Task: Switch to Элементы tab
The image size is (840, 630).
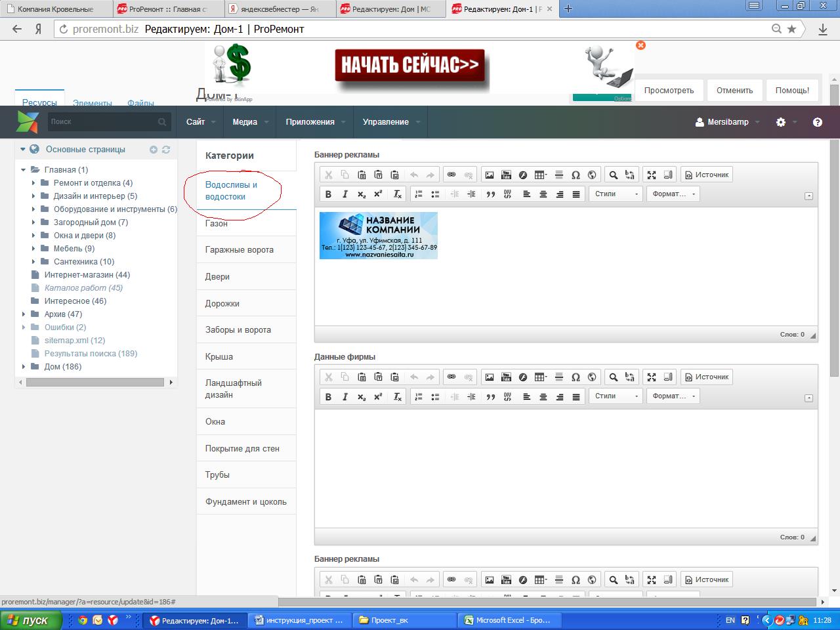Action: point(92,103)
